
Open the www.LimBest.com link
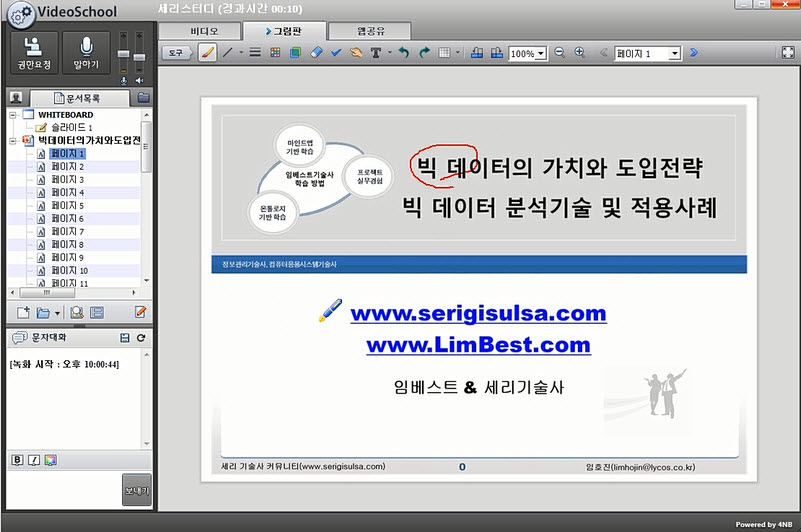479,345
